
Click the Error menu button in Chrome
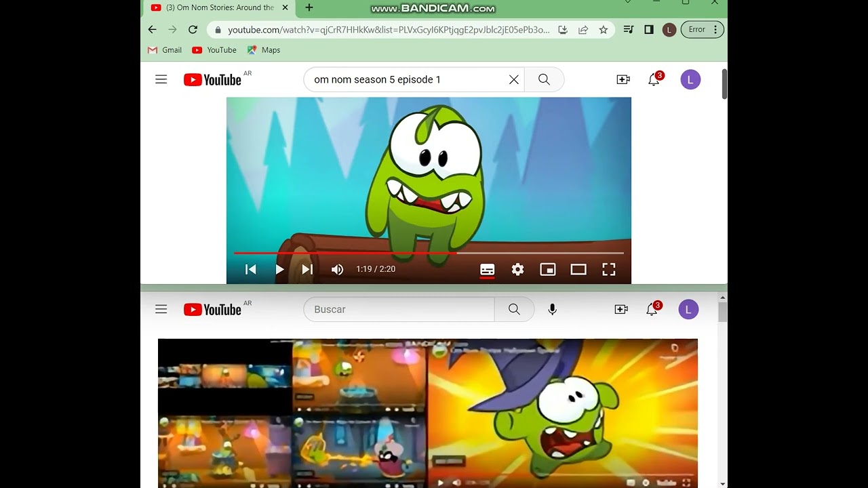[x=703, y=30]
